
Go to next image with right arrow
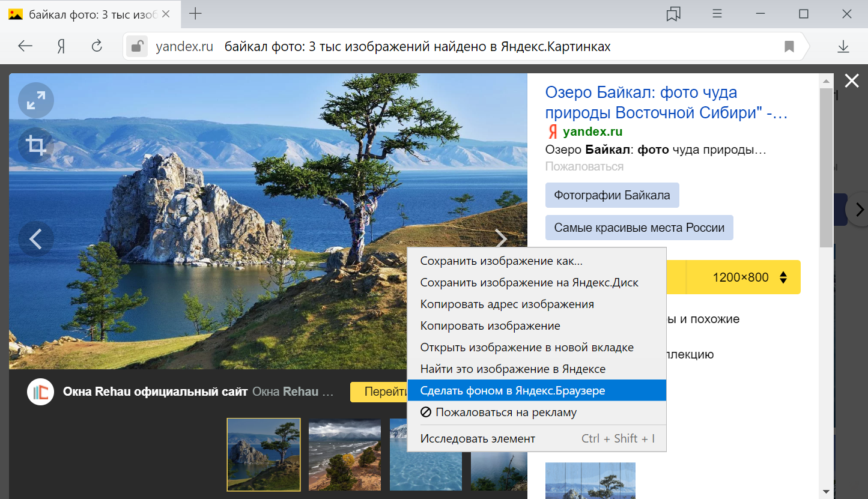500,239
